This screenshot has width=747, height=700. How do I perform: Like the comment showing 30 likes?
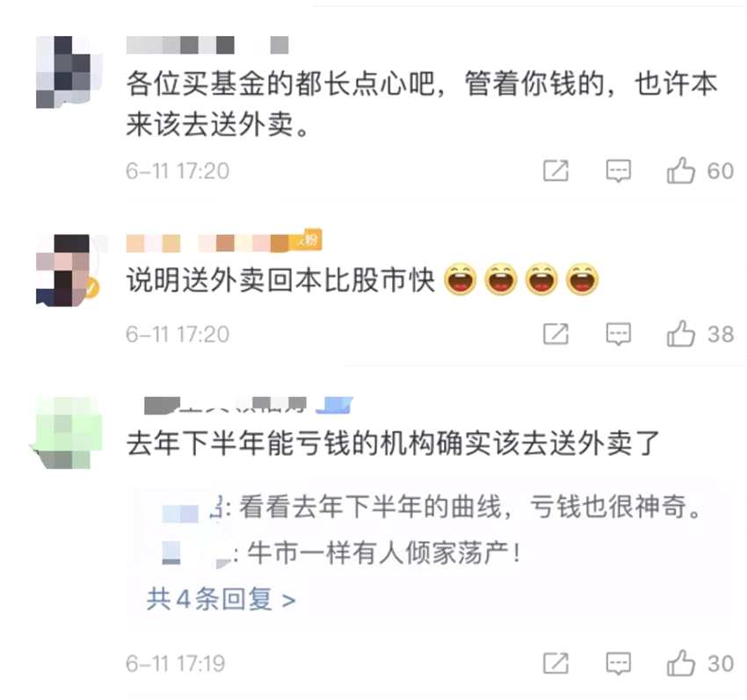(681, 663)
